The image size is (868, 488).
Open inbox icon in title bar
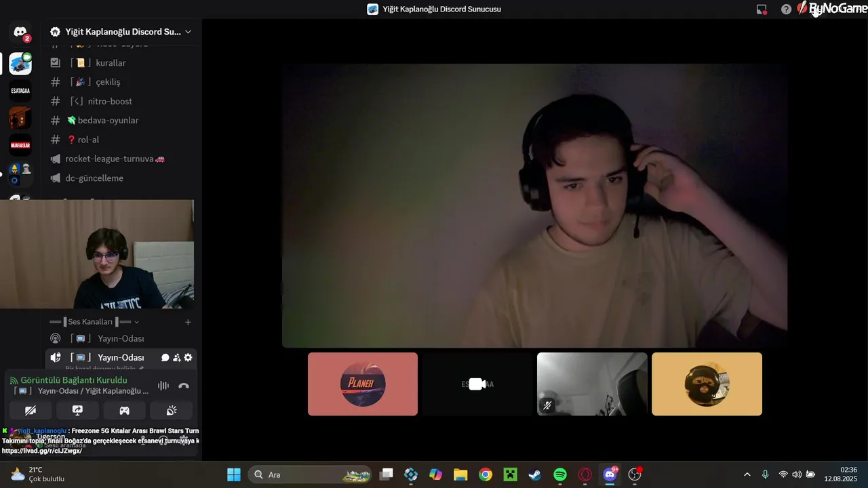click(762, 9)
